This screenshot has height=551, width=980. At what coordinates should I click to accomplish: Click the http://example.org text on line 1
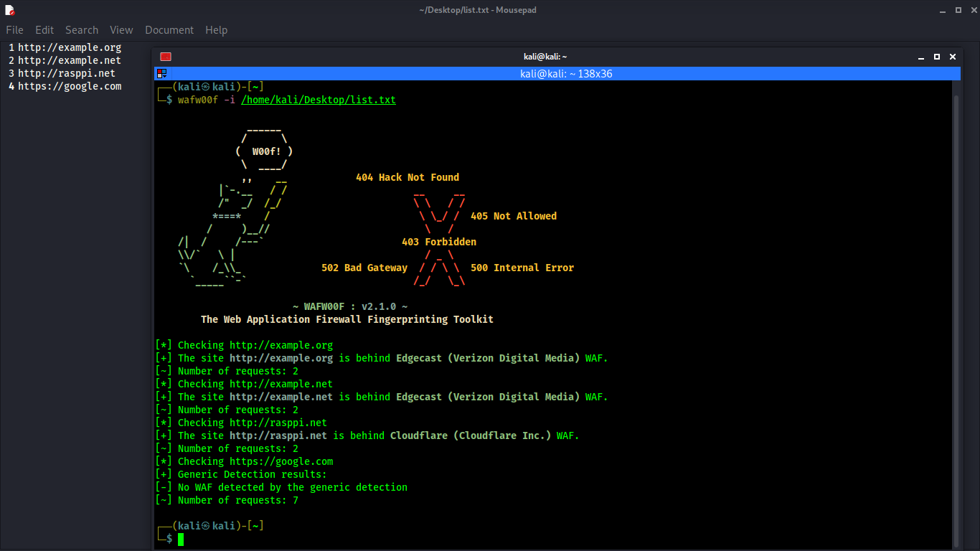click(x=71, y=47)
